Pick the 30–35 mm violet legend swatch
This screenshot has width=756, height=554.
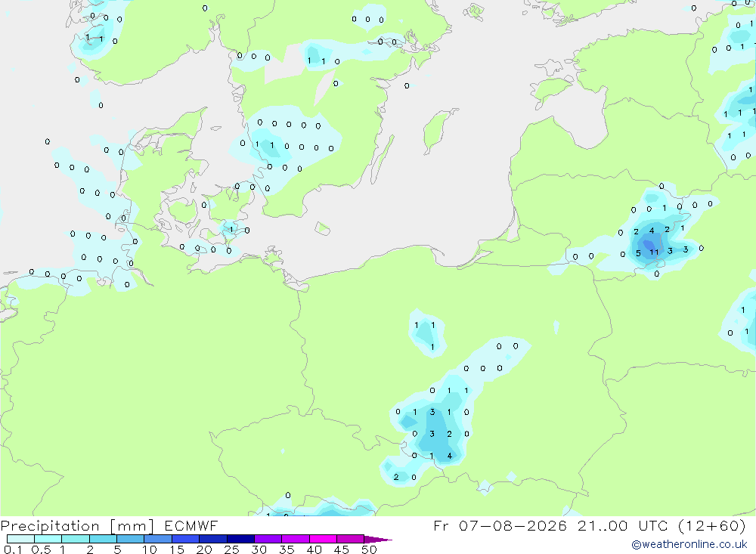coord(268,539)
